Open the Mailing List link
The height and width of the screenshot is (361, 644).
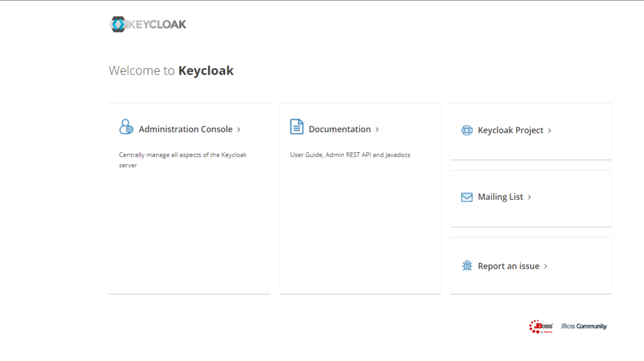500,197
